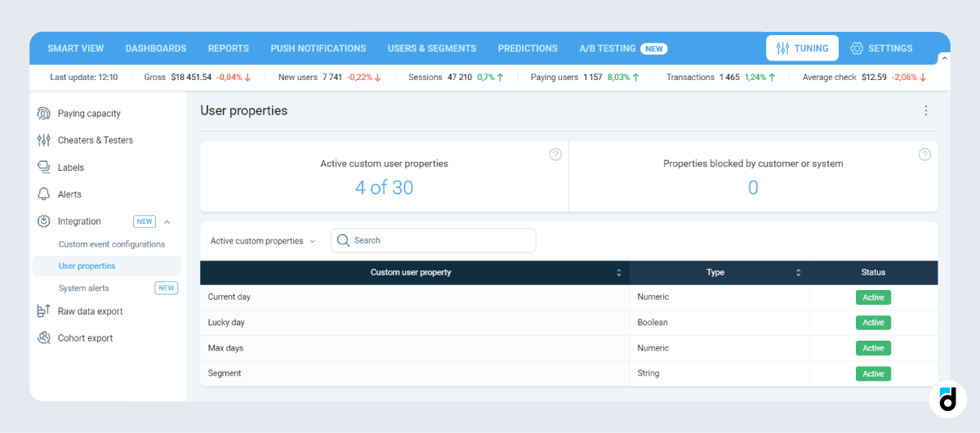Viewport: 980px width, 433px height.
Task: Open help for Properties blocked card
Action: 924,154
